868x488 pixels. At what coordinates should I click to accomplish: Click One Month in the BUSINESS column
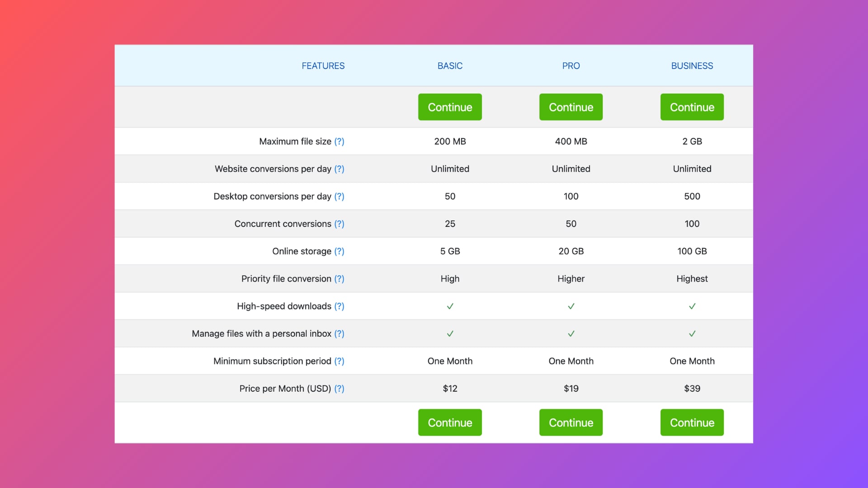[x=692, y=361]
